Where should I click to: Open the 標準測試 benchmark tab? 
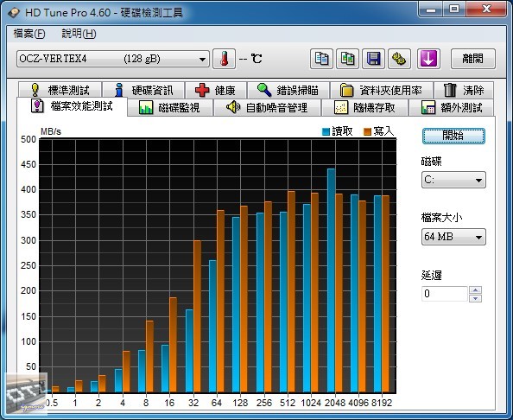pyautogui.click(x=60, y=90)
